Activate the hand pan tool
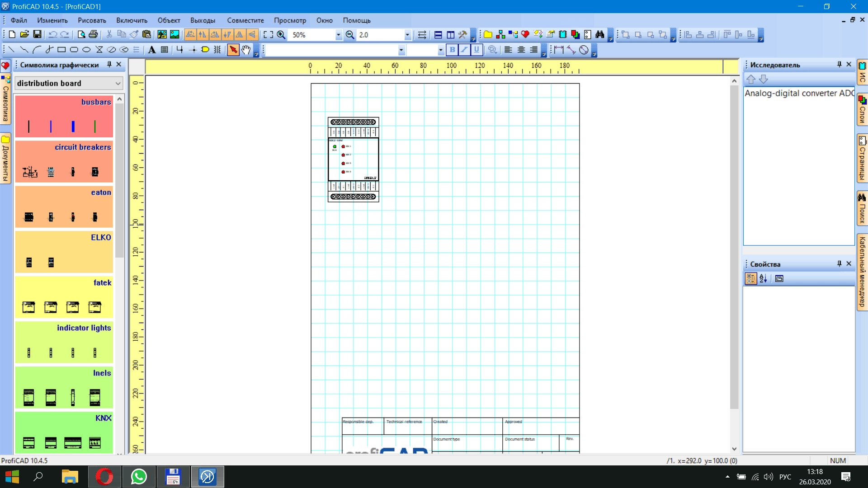 (x=246, y=50)
